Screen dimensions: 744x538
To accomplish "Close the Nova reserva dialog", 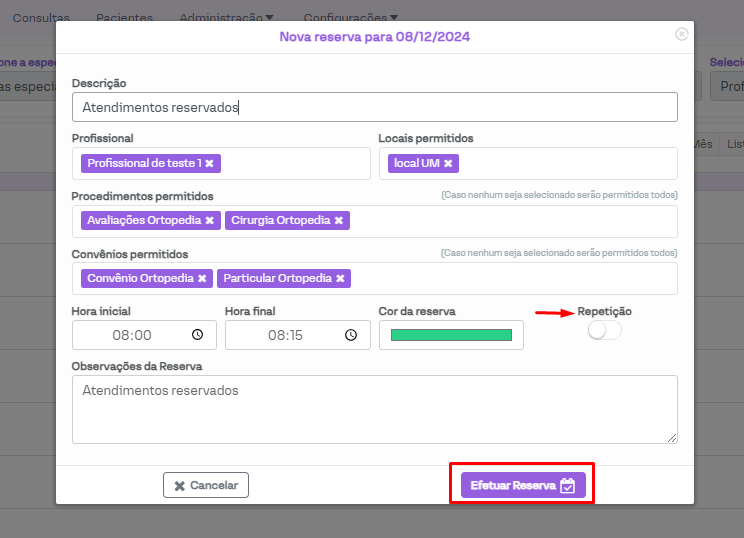I will pos(682,34).
